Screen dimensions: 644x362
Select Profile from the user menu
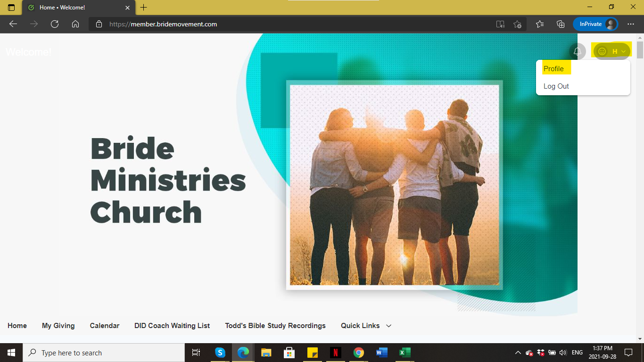point(553,69)
